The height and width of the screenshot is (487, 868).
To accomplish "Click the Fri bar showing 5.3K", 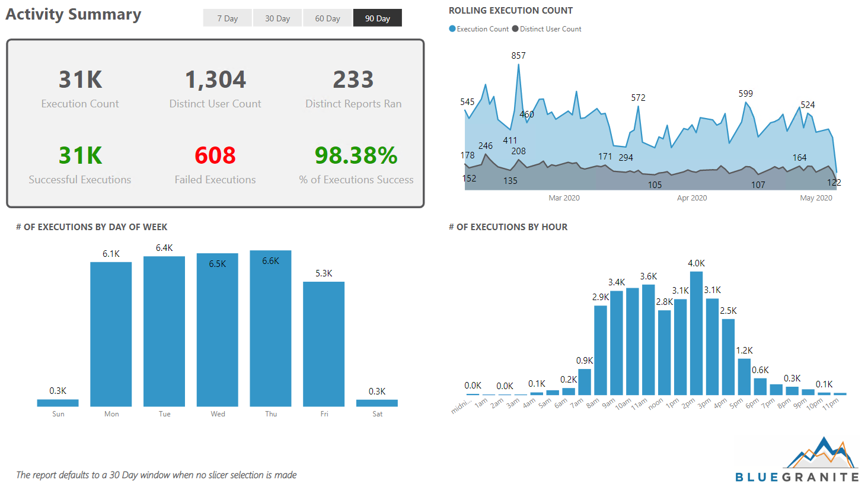I will pyautogui.click(x=324, y=344).
